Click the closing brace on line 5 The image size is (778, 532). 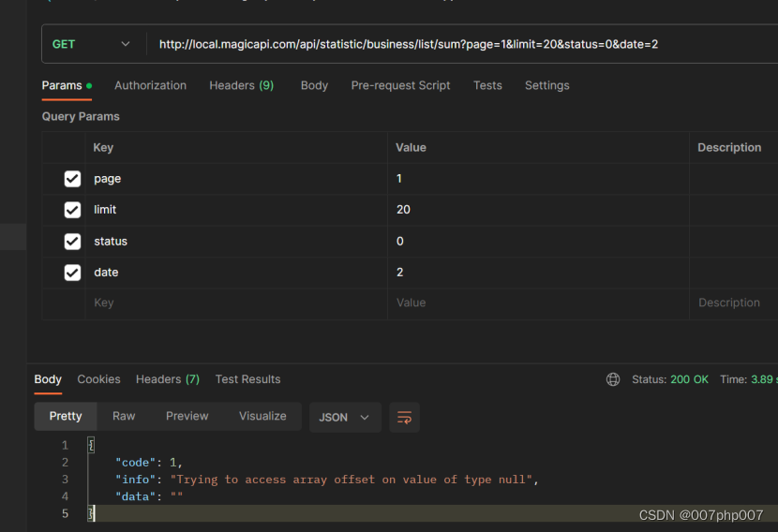pyautogui.click(x=91, y=513)
